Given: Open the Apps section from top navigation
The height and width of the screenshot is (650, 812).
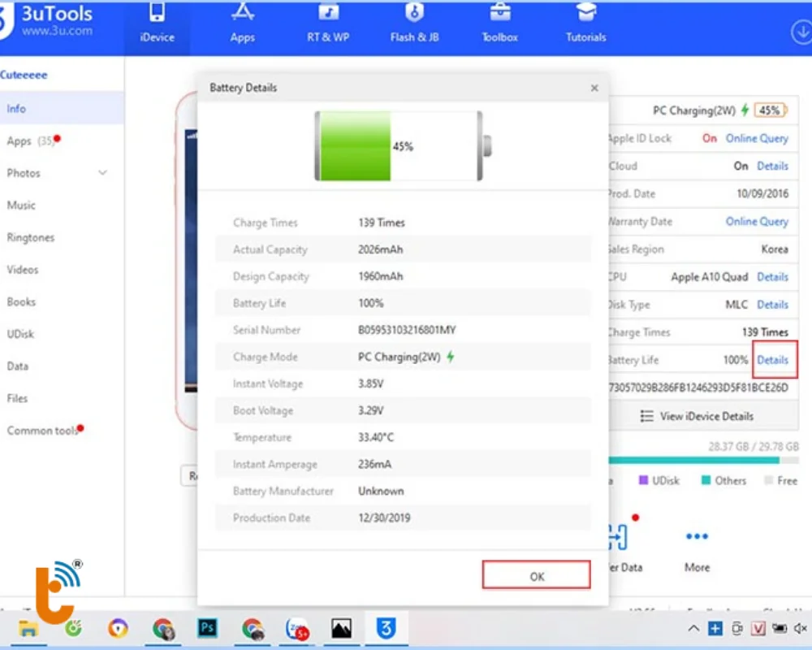Looking at the screenshot, I should pos(242,24).
